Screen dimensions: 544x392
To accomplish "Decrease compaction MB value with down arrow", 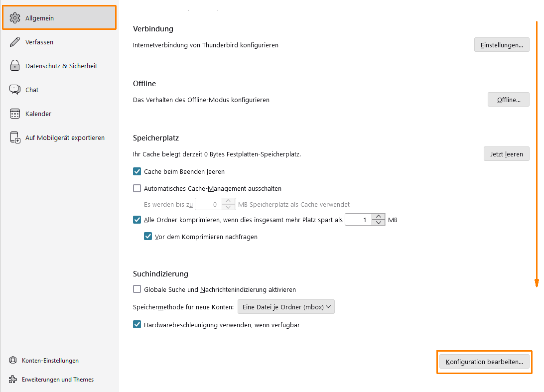I will tap(379, 223).
